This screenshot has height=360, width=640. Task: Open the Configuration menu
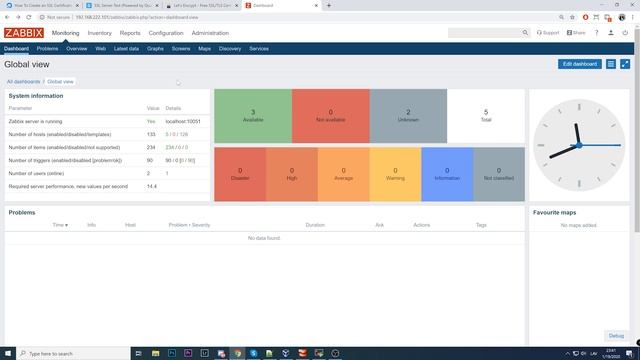pos(166,33)
